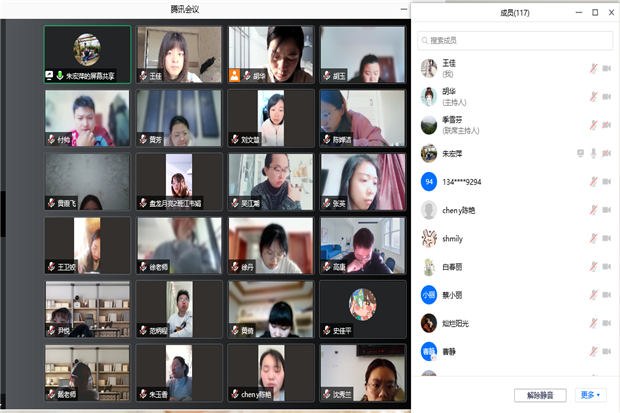Viewport: 620px width, 413px height.
Task: Click the camera-off icon for 季雪芬
Action: tap(606, 125)
